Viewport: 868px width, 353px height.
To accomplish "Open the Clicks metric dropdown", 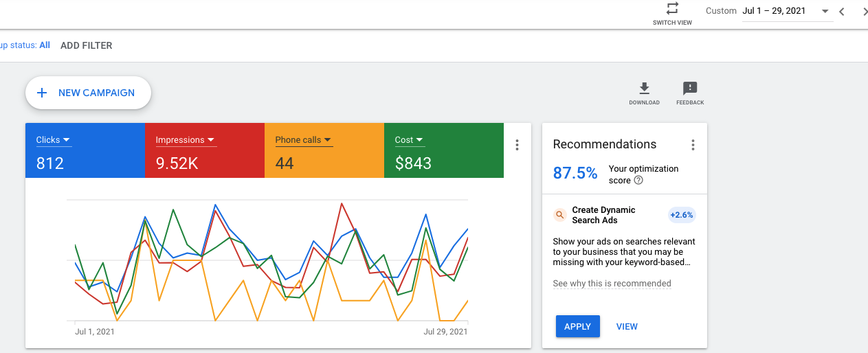I will (54, 140).
